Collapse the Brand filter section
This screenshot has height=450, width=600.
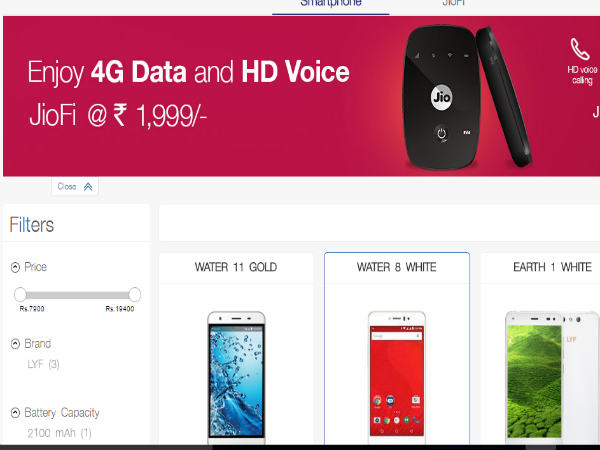click(x=15, y=344)
